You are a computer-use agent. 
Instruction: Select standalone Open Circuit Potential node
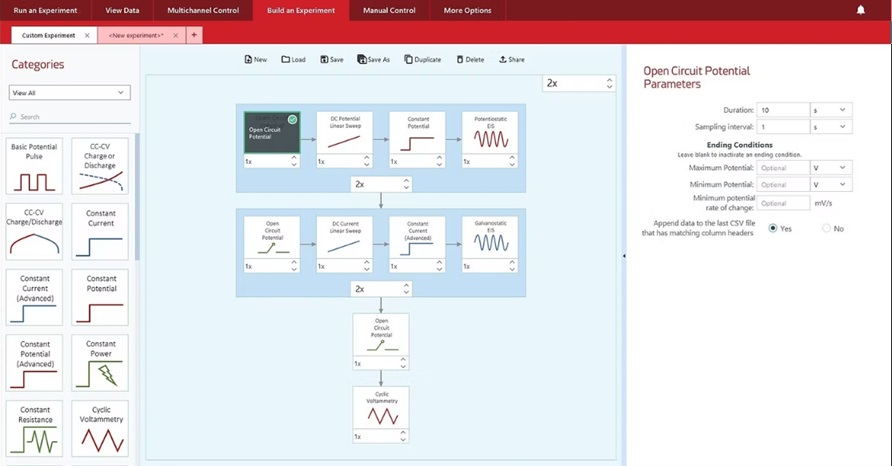[381, 335]
